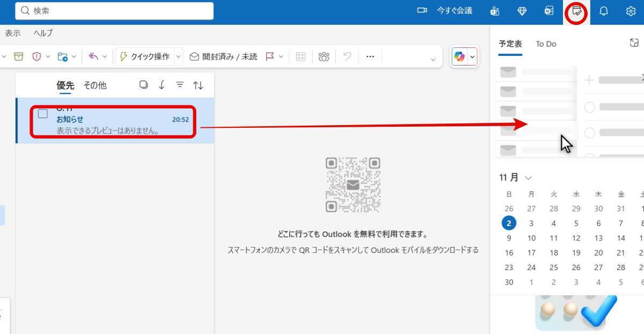Click the report spam shield icon
The height and width of the screenshot is (334, 644).
(x=37, y=56)
